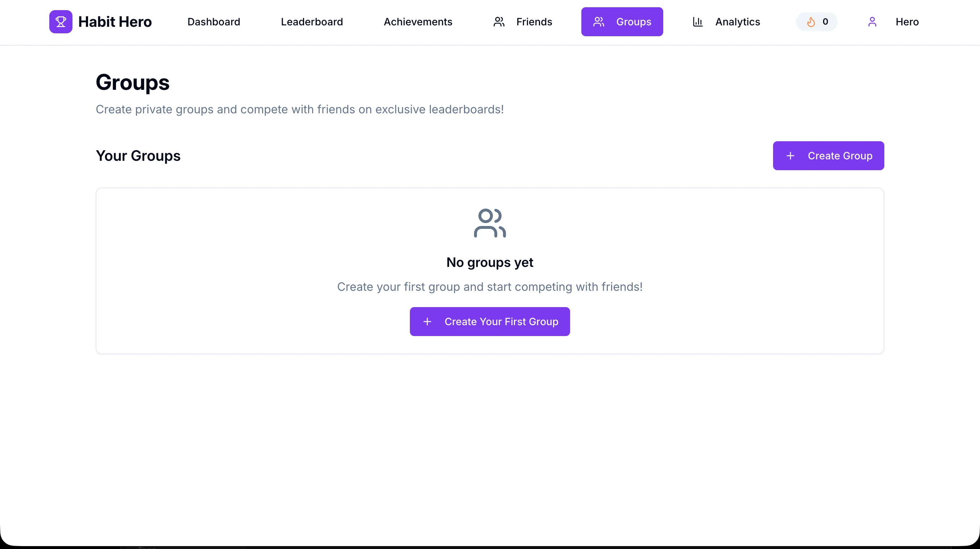Click plus icon on Create Your First Group
Viewport: 980px width, 549px height.
coord(427,322)
